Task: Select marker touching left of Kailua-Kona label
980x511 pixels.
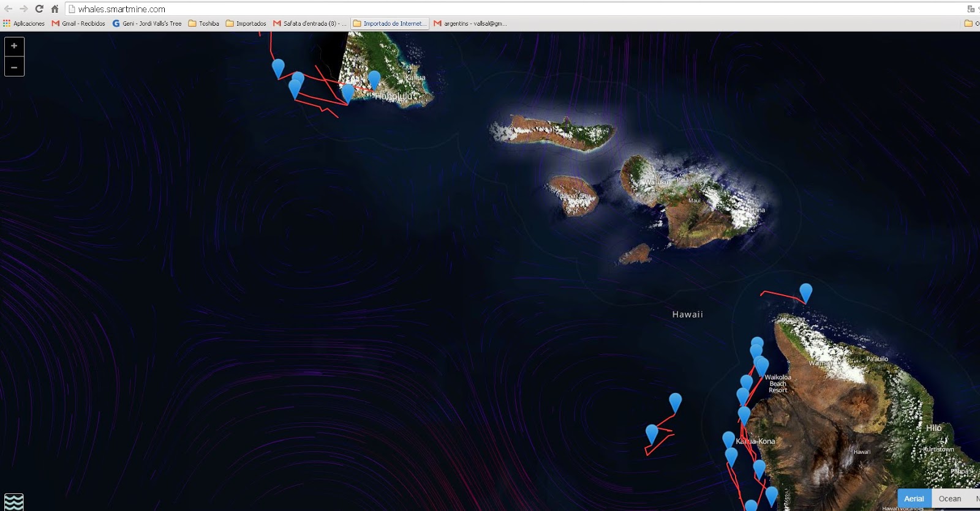Action: 728,440
